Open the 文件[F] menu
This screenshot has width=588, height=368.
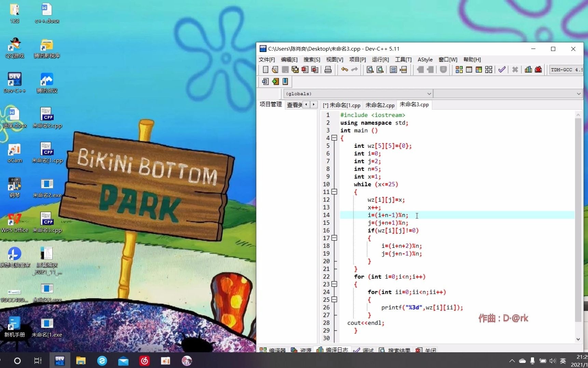click(x=266, y=60)
